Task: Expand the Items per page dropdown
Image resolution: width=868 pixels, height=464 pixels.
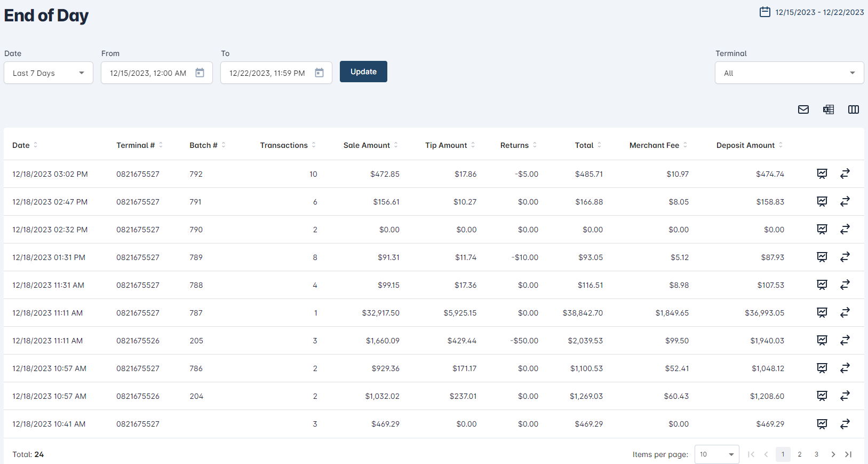Action: click(716, 454)
